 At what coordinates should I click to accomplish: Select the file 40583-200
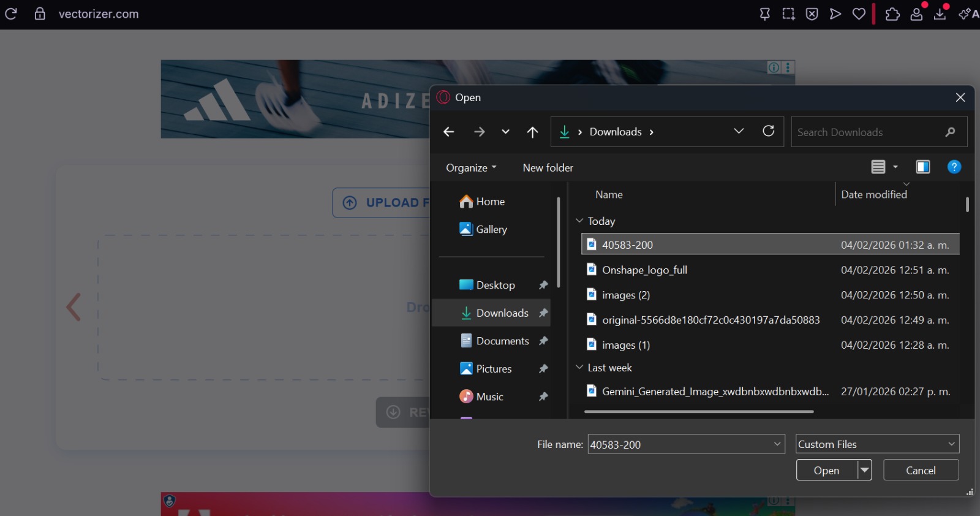[770, 245]
